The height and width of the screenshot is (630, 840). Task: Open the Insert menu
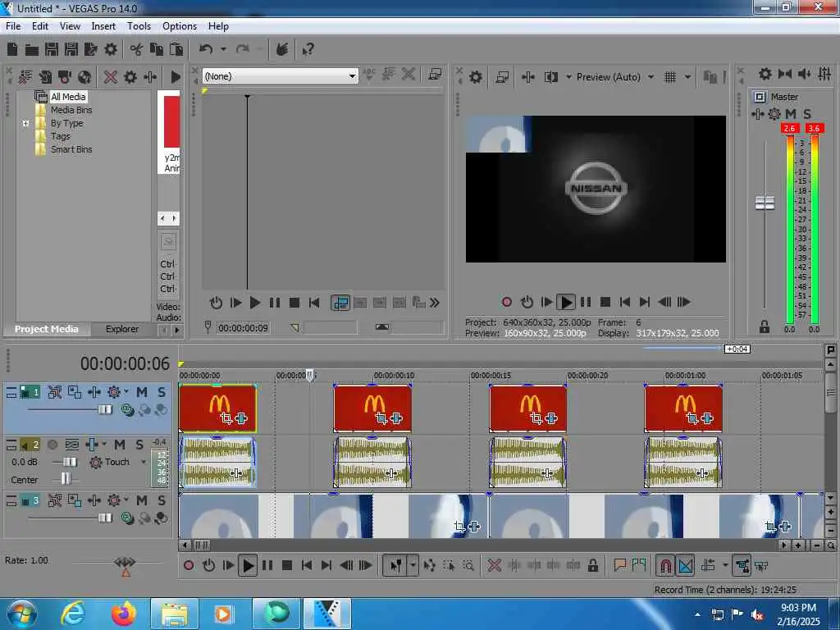click(x=103, y=26)
